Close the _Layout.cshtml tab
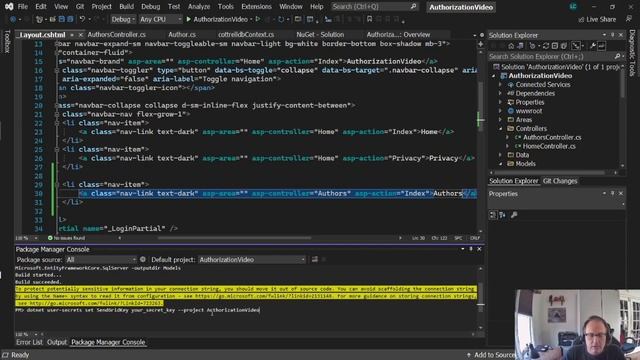640x360 pixels. pyautogui.click(x=80, y=35)
